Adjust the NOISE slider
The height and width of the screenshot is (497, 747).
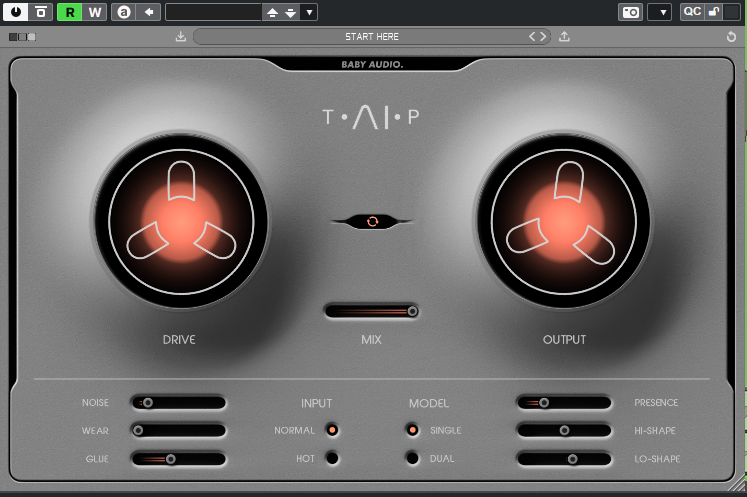(179, 403)
